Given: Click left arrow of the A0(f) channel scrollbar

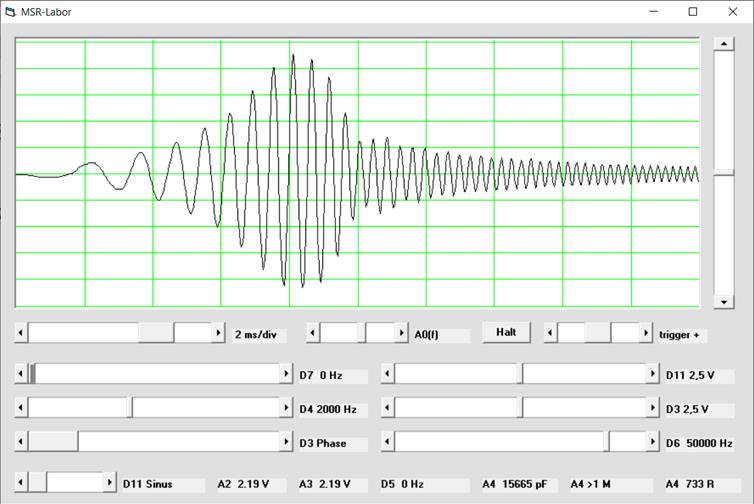Looking at the screenshot, I should (x=312, y=333).
